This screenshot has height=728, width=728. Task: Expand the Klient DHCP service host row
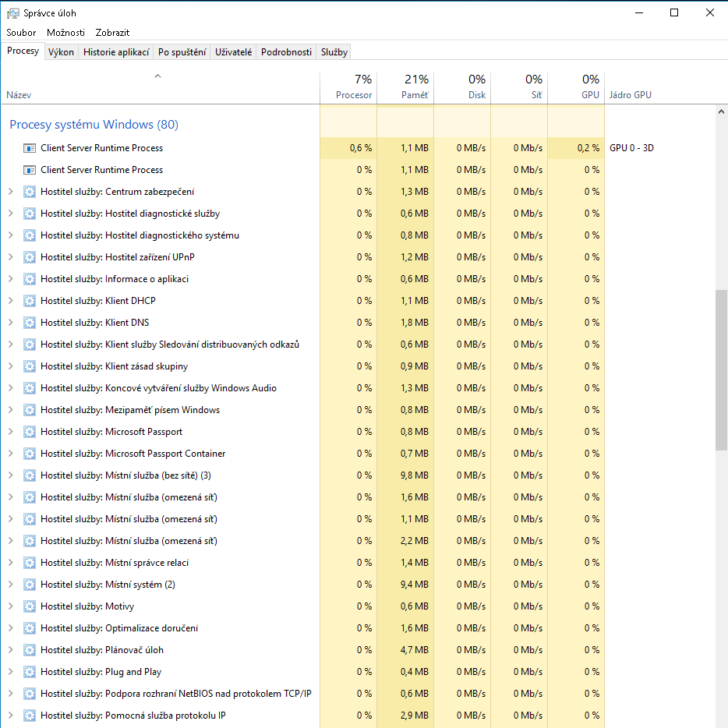[11, 301]
